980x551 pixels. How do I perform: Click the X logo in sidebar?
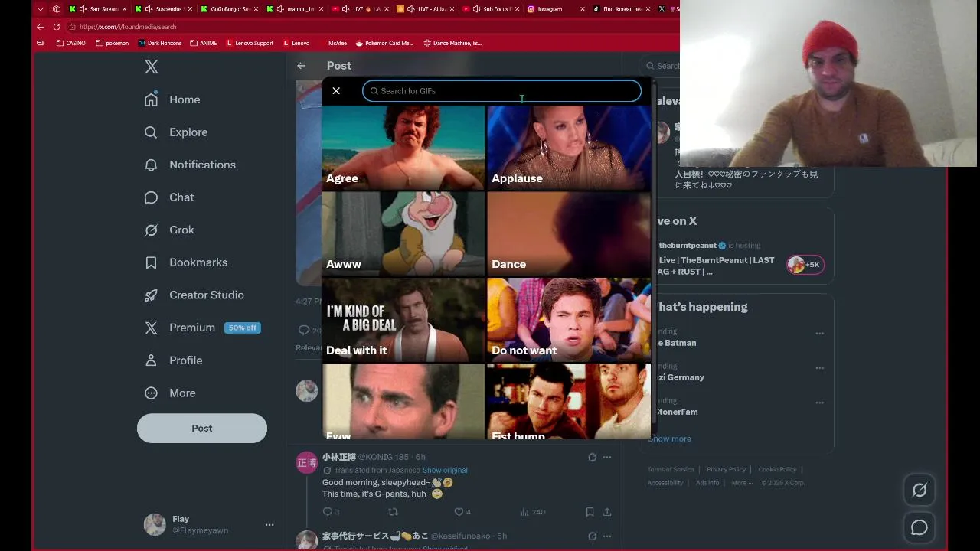point(152,67)
